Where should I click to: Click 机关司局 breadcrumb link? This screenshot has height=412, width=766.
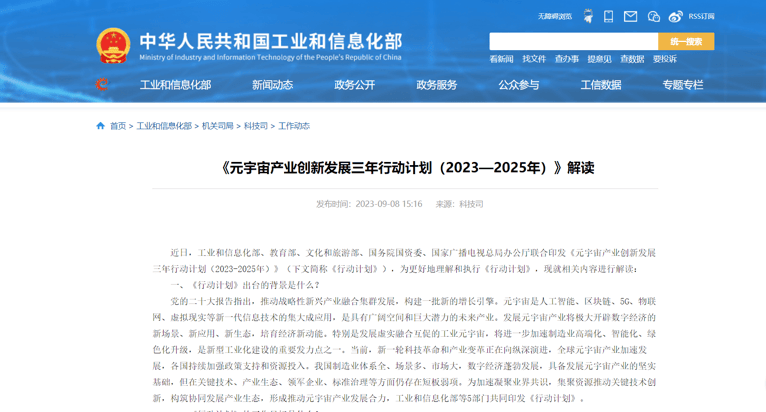pyautogui.click(x=218, y=126)
